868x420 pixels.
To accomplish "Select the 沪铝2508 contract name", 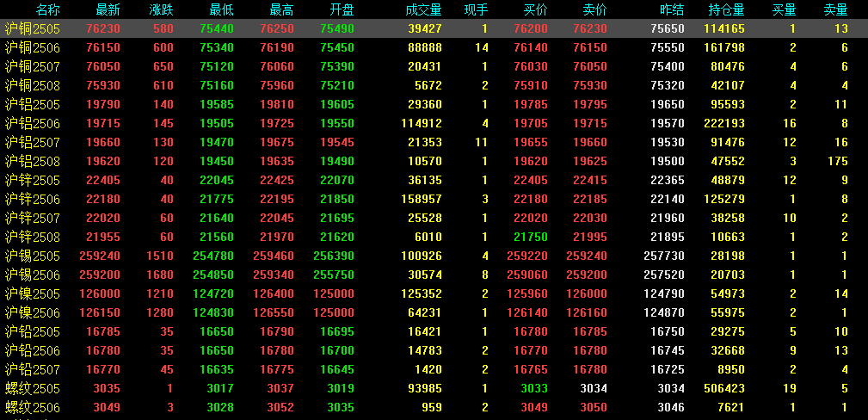I will 32,161.
